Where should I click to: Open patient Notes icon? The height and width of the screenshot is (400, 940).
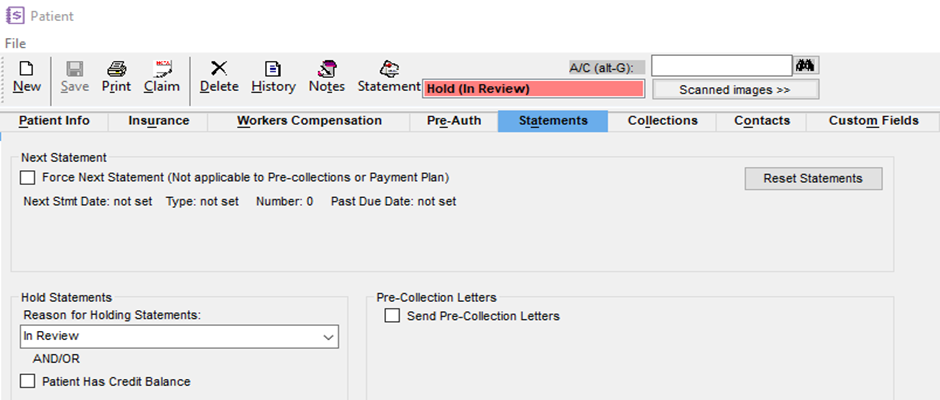[327, 68]
